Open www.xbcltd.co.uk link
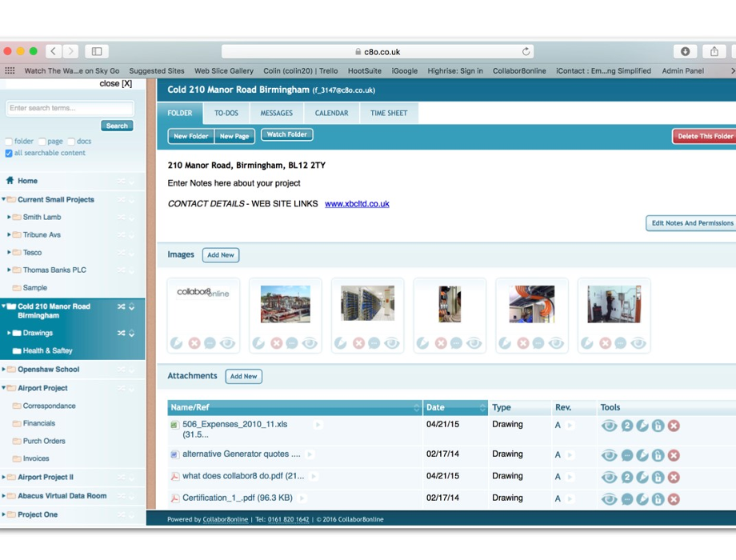736x560 pixels. click(357, 204)
